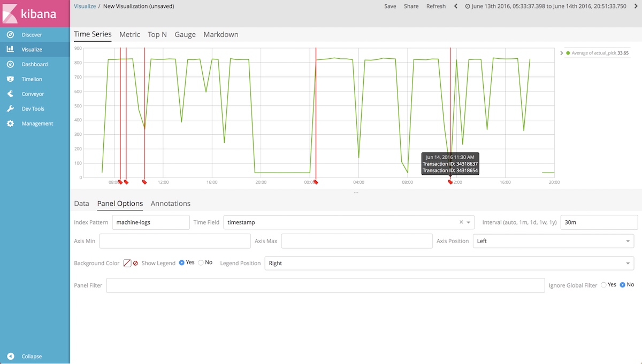Expand the Time Field dropdown
Image resolution: width=642 pixels, height=364 pixels.
coord(469,222)
